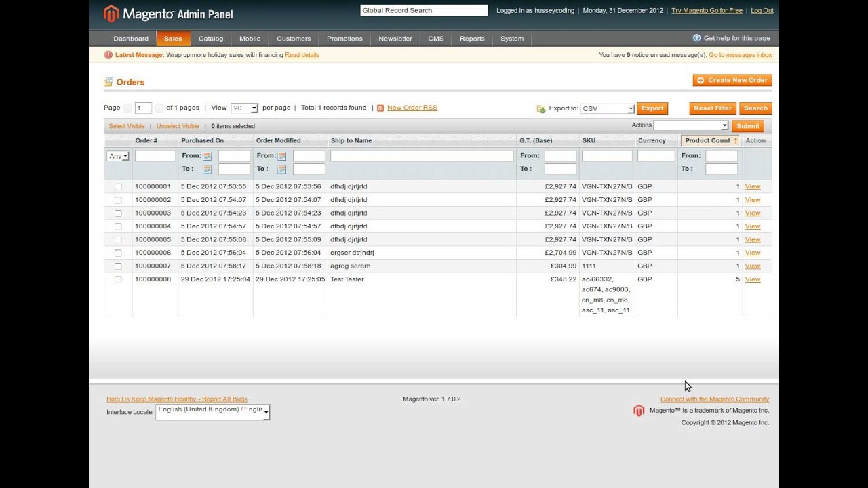Click the help question mark icon
Viewport: 868px width, 488px height.
coord(696,38)
